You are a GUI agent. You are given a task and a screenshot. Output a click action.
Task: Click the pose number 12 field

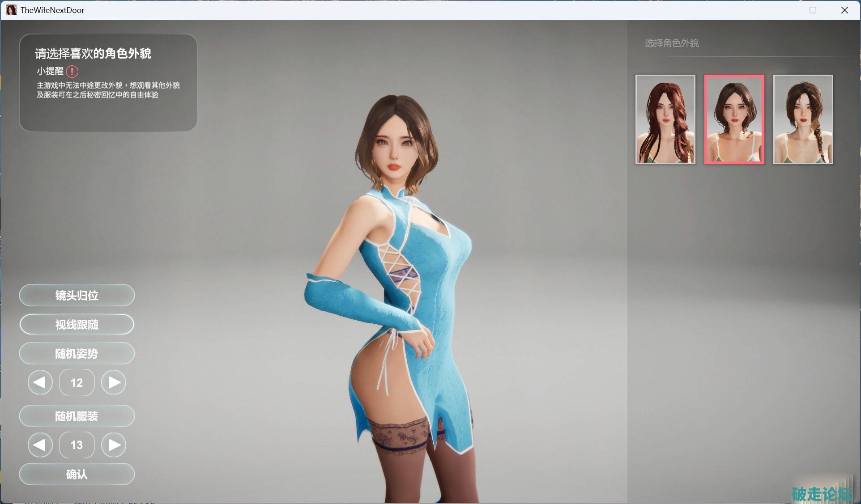click(77, 382)
